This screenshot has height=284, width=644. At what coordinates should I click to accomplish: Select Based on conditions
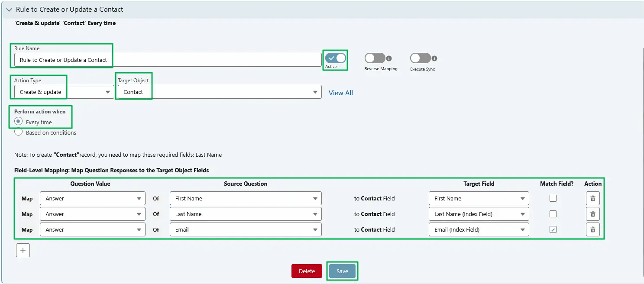point(18,132)
